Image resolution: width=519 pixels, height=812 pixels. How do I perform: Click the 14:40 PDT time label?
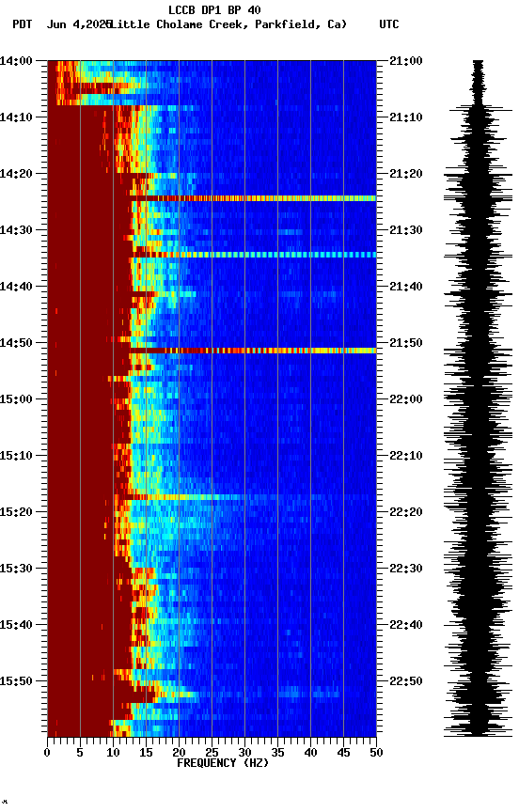click(x=16, y=287)
